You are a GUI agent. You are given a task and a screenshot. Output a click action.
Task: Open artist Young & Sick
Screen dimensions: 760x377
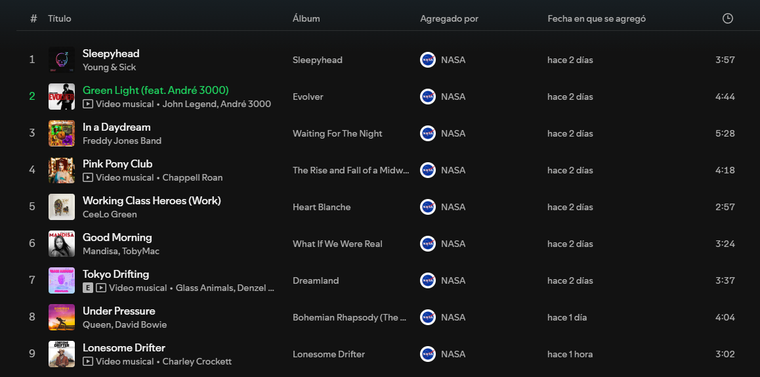point(109,67)
